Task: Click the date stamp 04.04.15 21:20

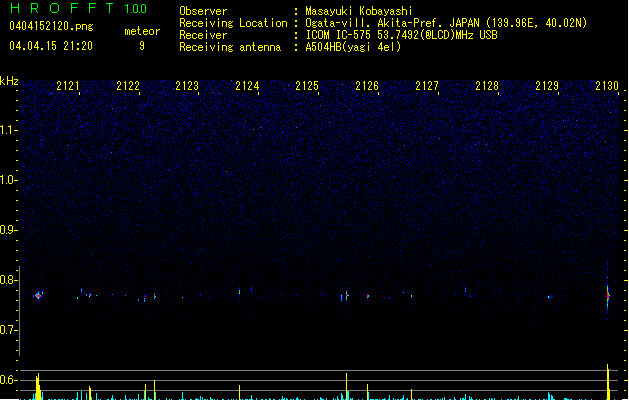Action: click(x=51, y=46)
